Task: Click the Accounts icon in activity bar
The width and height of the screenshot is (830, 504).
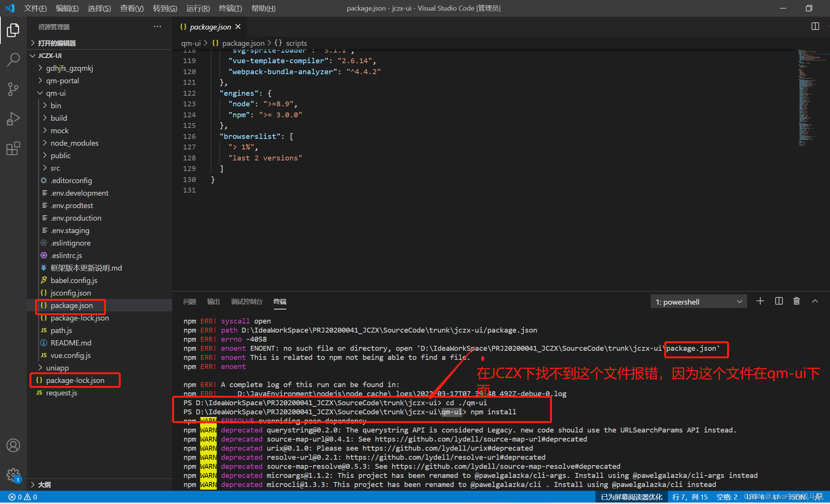Action: tap(13, 445)
